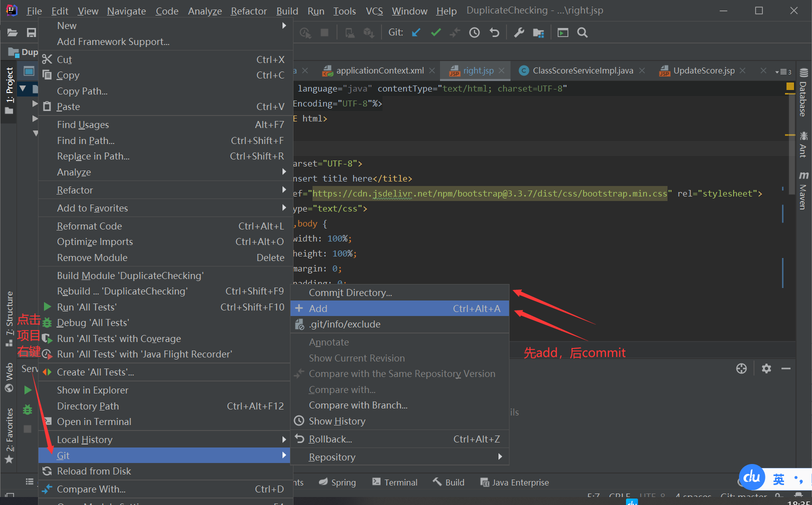Screen dimensions: 812x505
Task: Click the Save All floppy disk icon
Action: click(31, 32)
